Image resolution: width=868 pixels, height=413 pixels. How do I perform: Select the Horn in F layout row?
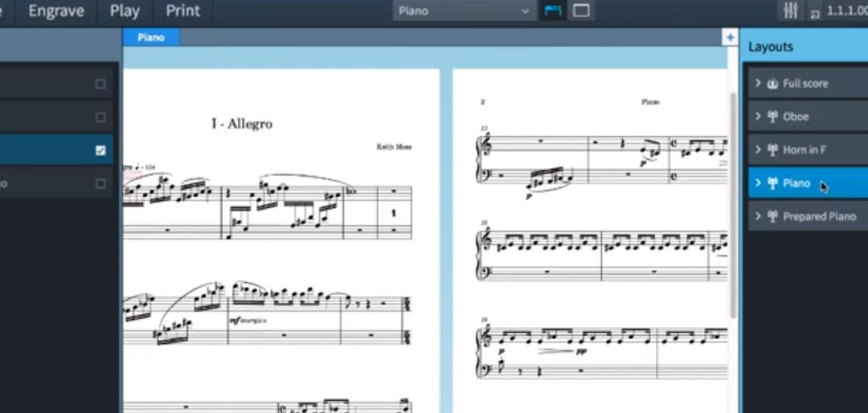click(809, 150)
